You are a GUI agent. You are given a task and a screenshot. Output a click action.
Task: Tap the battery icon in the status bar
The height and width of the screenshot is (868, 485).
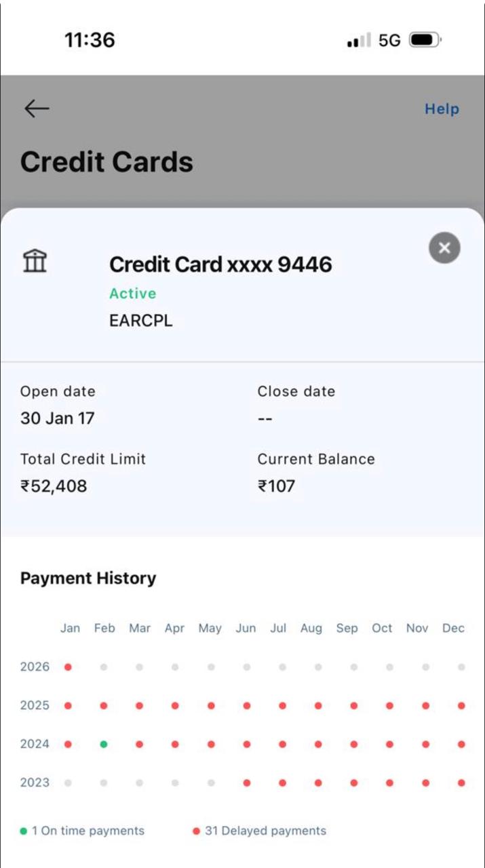(x=425, y=40)
